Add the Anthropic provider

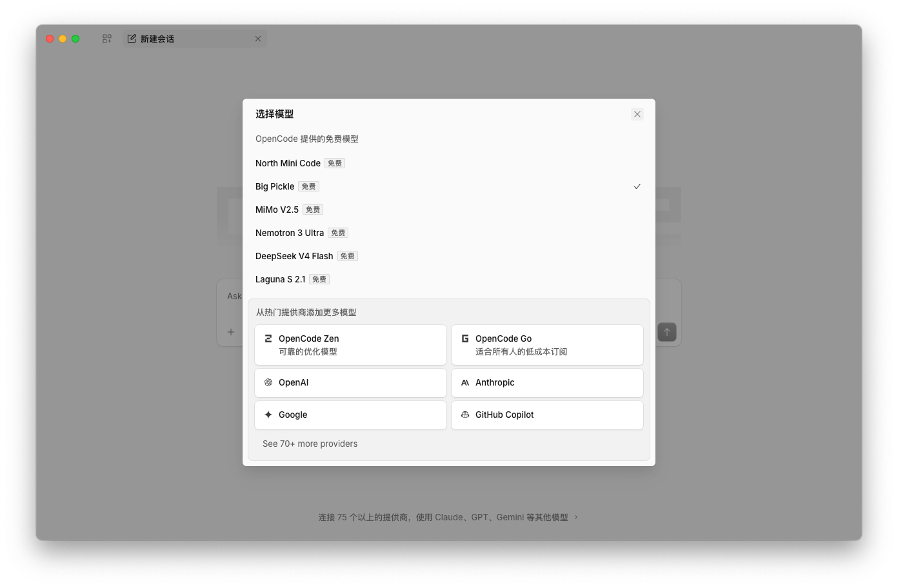coord(547,383)
